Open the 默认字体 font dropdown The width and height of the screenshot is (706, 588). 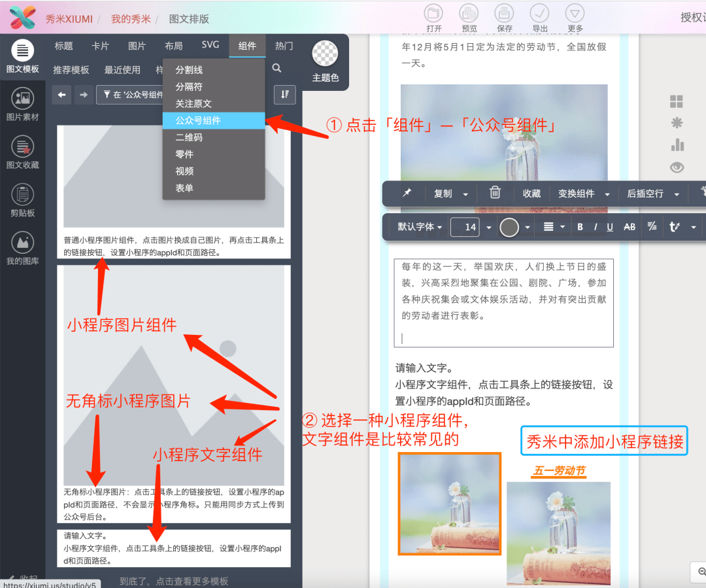tap(420, 227)
